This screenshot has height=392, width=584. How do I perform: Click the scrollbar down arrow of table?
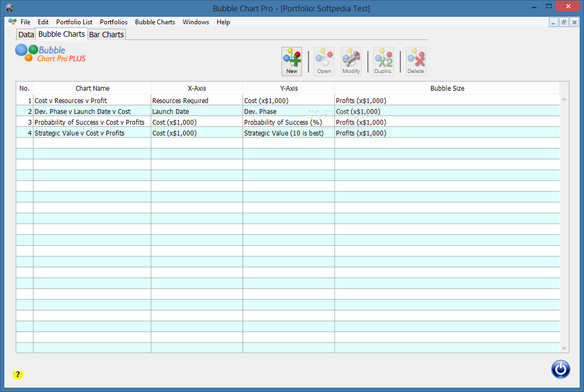click(x=564, y=348)
